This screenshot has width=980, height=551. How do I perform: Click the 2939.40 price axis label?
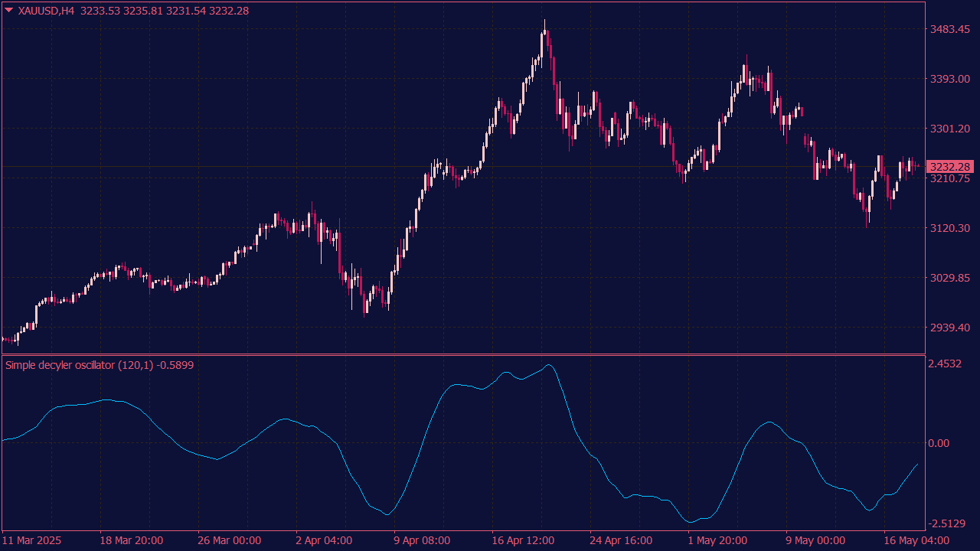point(949,328)
